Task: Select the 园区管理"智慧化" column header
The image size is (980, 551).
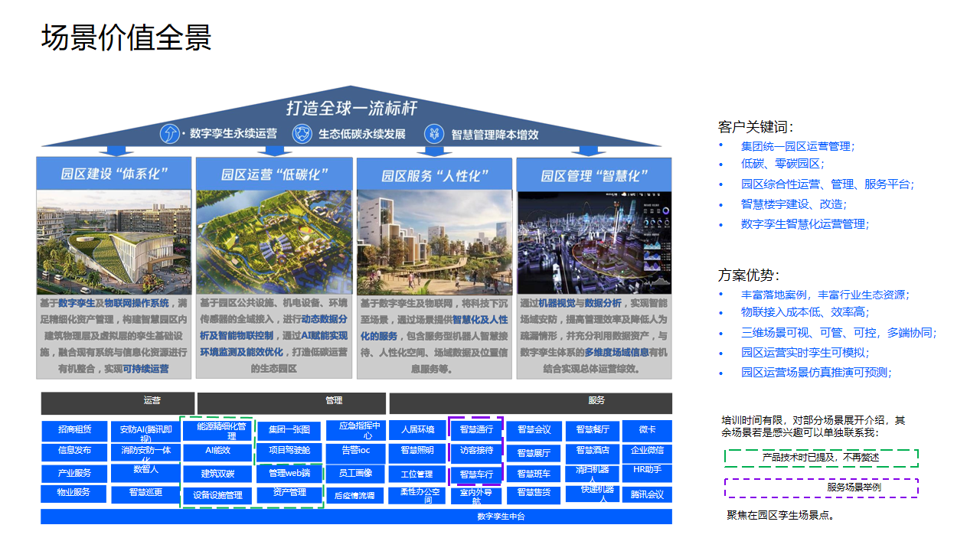Action: (594, 174)
